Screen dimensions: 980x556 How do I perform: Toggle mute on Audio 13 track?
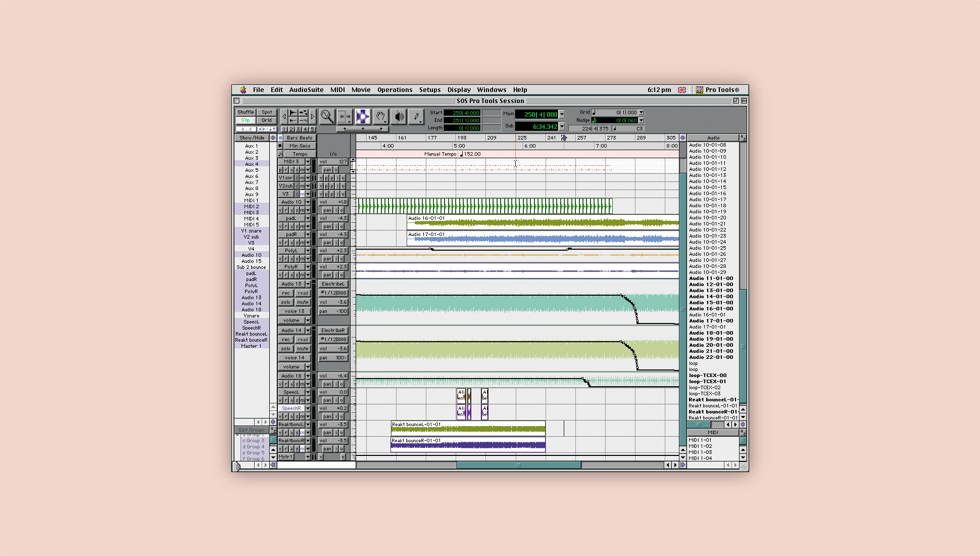click(x=303, y=302)
